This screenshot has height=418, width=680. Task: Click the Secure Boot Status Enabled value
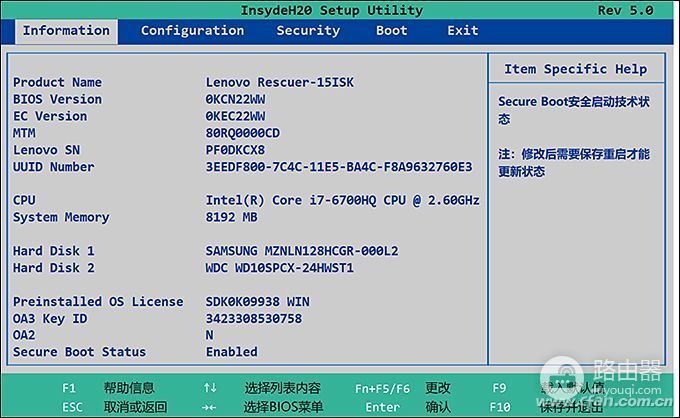coord(231,352)
